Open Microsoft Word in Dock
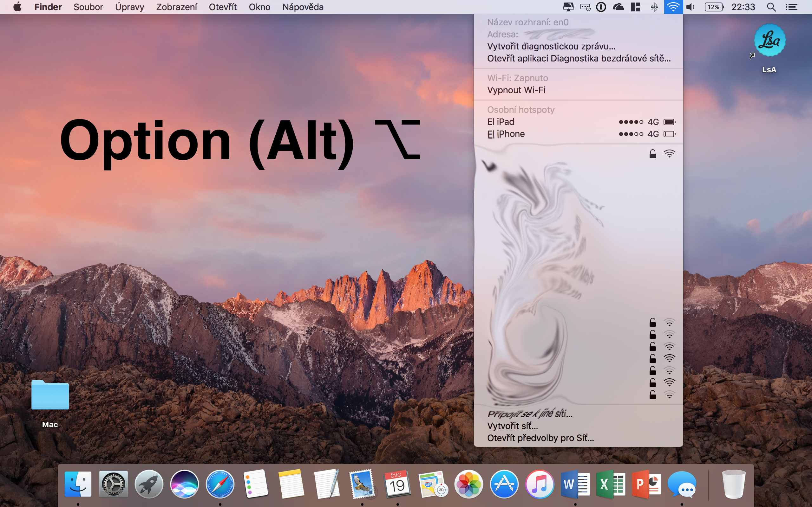This screenshot has width=812, height=507. [x=575, y=484]
